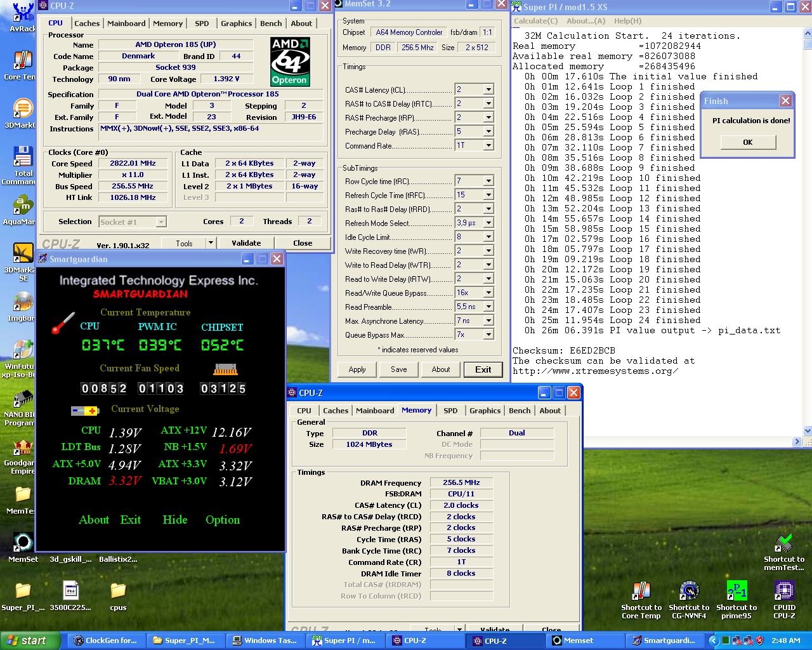Image resolution: width=812 pixels, height=650 pixels.
Task: Click Validate in top CPU-Z window
Action: [x=246, y=243]
